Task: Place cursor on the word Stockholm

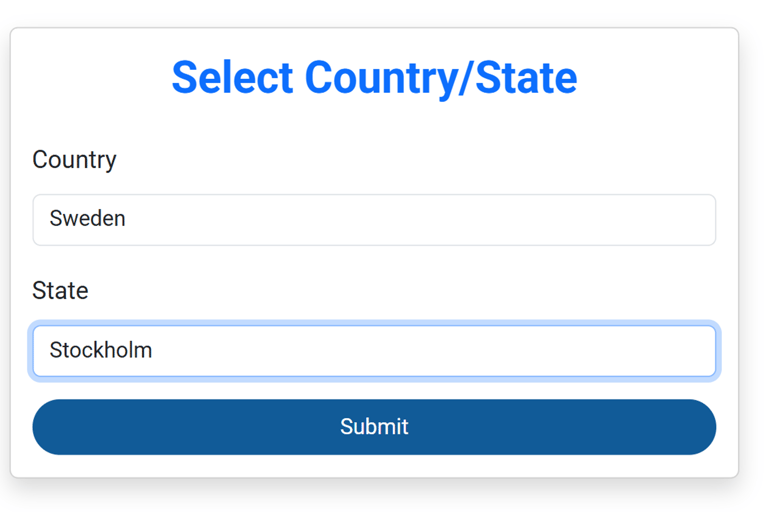Action: coord(101,351)
